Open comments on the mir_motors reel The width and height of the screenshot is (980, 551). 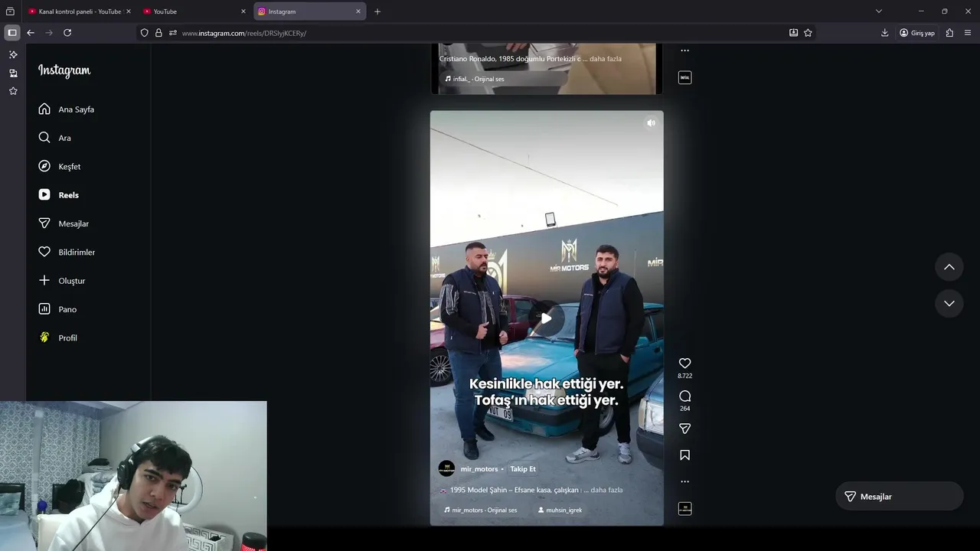point(685,396)
